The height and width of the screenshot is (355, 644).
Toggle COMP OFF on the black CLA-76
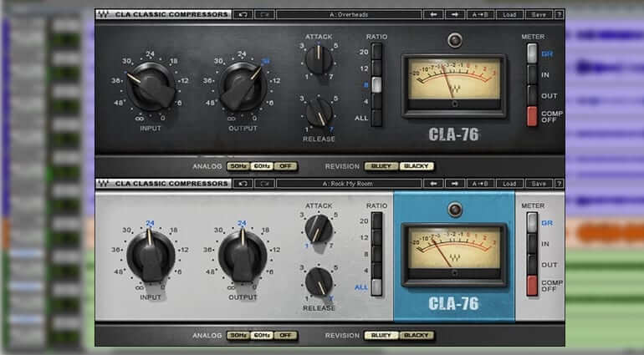pos(531,116)
